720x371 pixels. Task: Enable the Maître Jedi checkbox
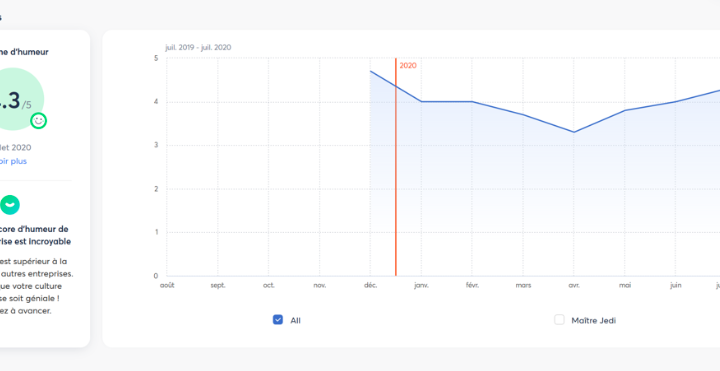point(559,320)
